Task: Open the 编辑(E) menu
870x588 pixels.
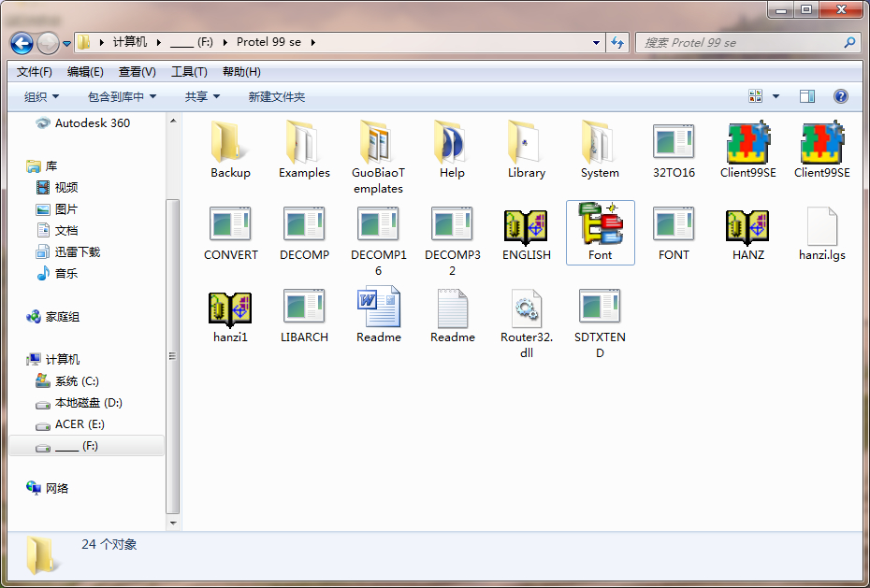Action: (x=85, y=72)
